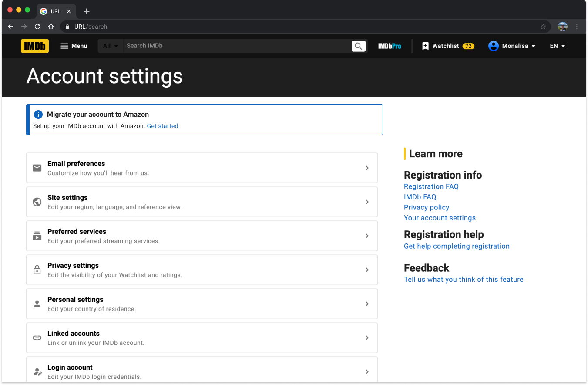
Task: Open Preferred services
Action: point(202,236)
